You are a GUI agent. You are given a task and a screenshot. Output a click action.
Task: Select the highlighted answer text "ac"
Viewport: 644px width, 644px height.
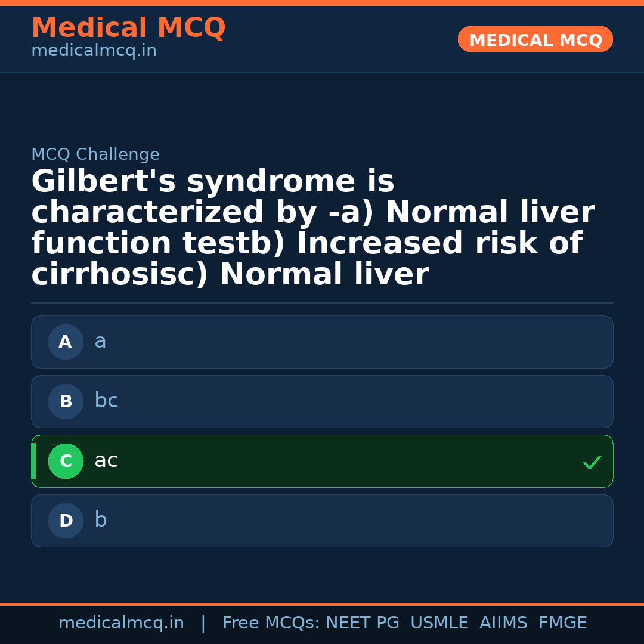(x=106, y=460)
